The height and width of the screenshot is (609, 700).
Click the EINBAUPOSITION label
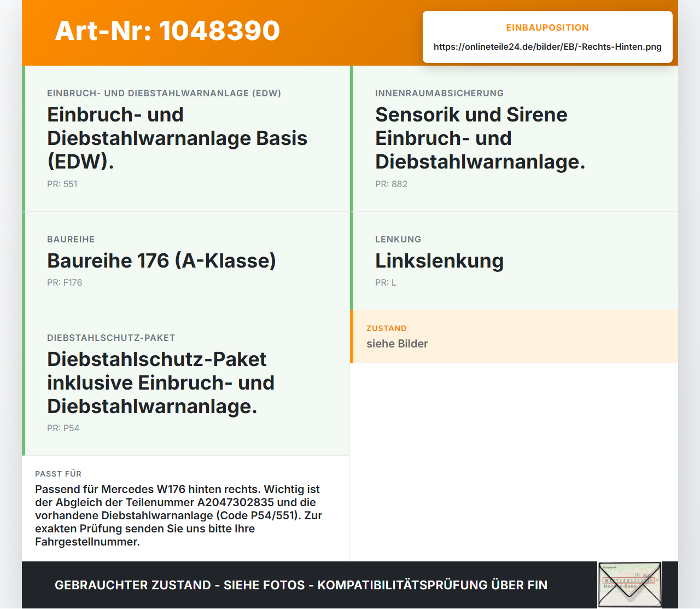[547, 27]
